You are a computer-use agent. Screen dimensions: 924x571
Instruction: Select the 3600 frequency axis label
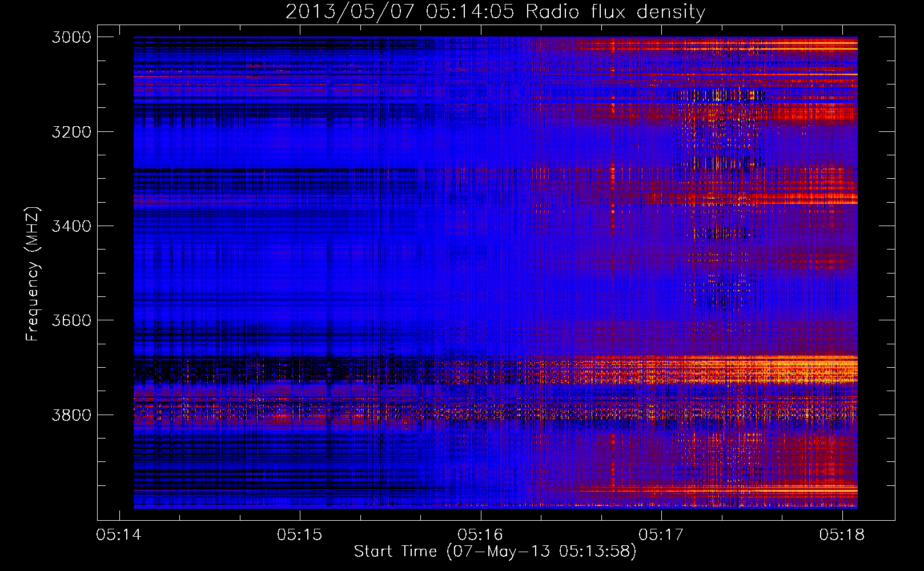(x=71, y=320)
